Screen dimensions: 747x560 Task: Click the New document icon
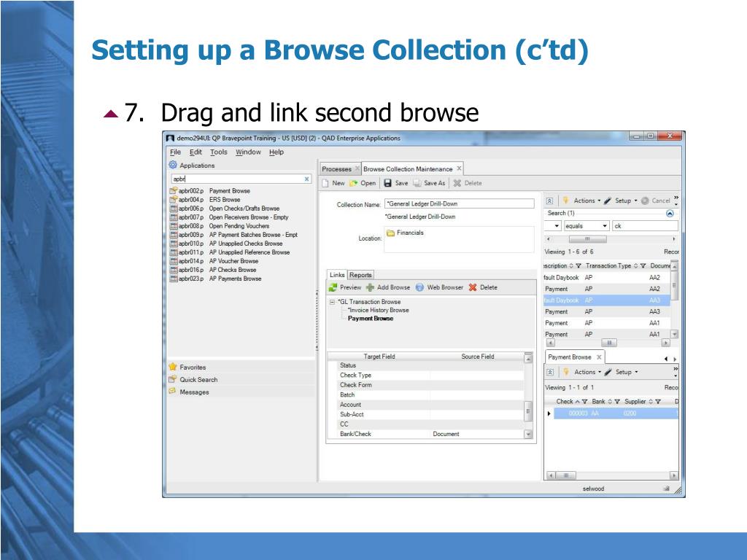coord(325,183)
